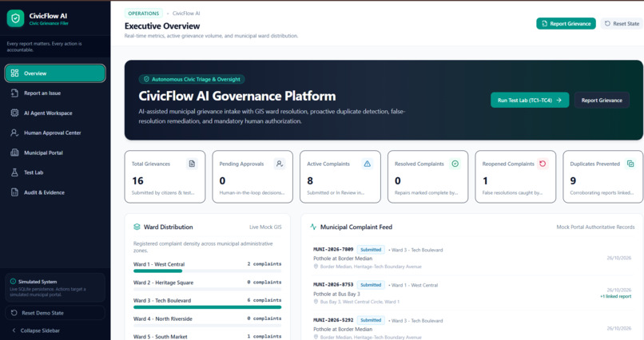
Task: Open Audit & Evidence page
Action: pyautogui.click(x=55, y=192)
